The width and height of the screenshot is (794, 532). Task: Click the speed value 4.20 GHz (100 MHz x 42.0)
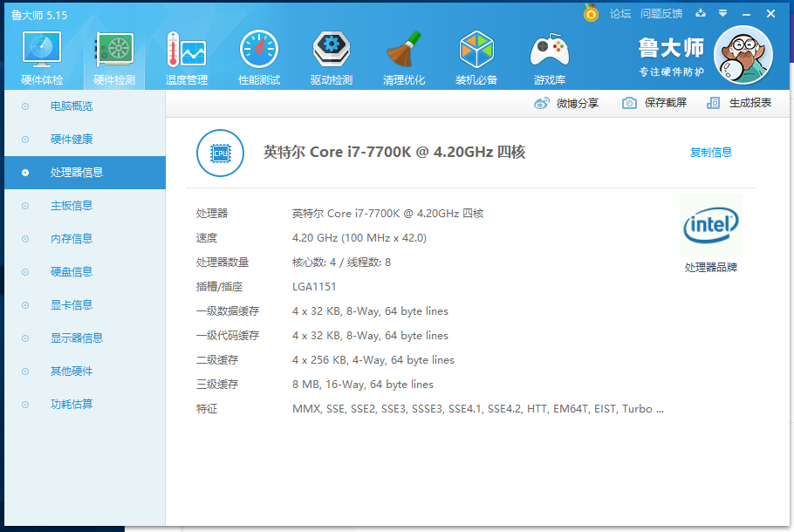[359, 238]
